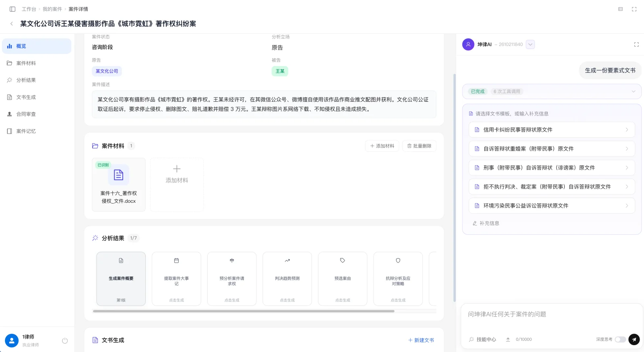Screen dimensions: 644x352
Task: Select template 刑事（附带民事）自诉答辩状（诽谤案）原文件
Action: pos(552,168)
